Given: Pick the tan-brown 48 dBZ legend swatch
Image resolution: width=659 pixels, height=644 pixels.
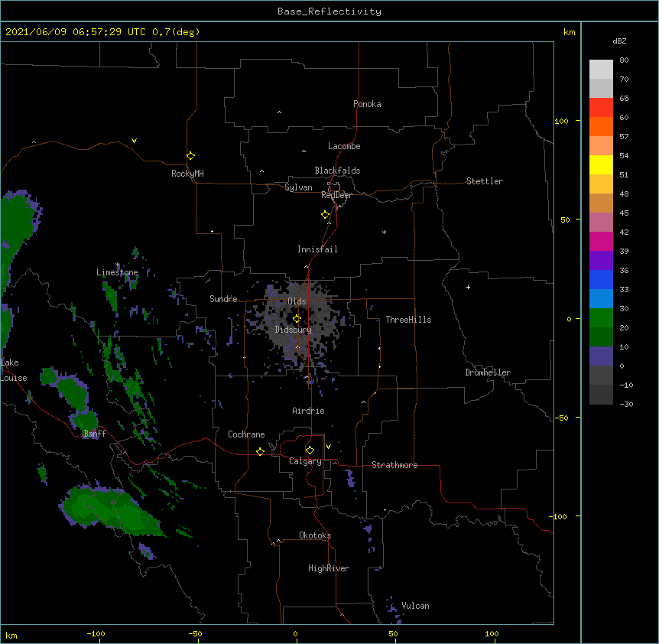Looking at the screenshot, I should coord(601,203).
